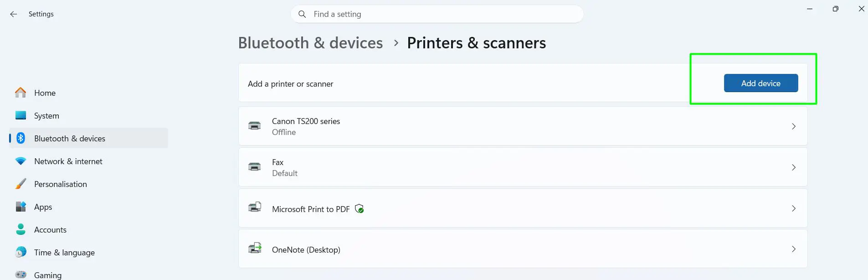Click the Network wifi icon
This screenshot has height=280, width=868.
tap(21, 161)
